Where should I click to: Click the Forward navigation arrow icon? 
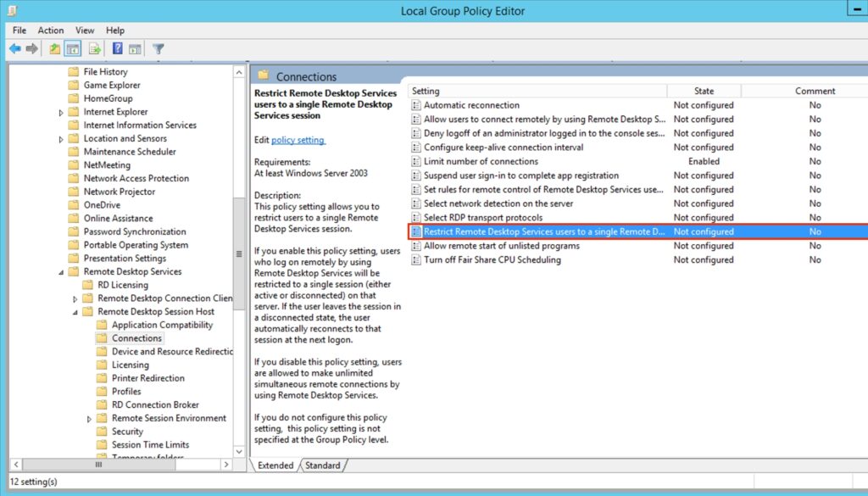coord(31,48)
